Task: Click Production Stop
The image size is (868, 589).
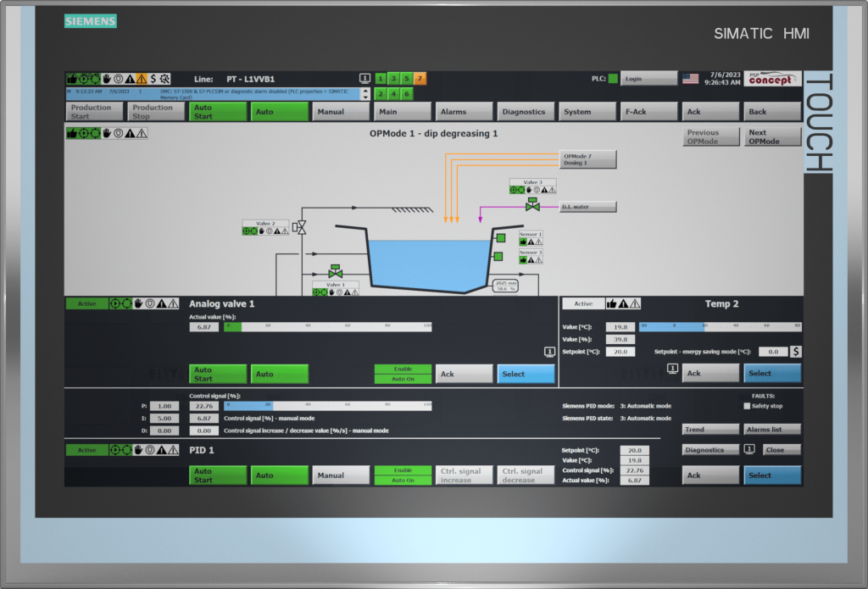Action: coord(156,111)
